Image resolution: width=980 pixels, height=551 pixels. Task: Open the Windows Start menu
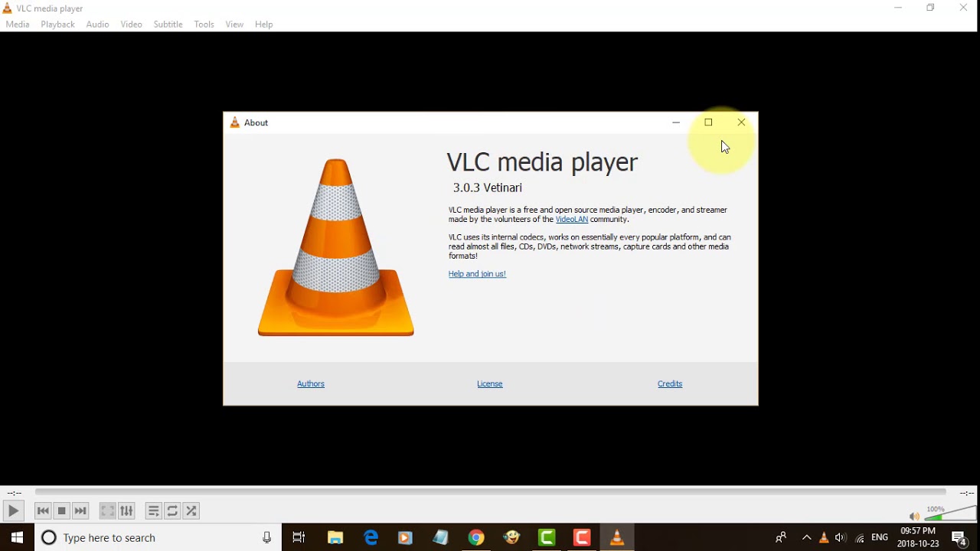click(x=17, y=538)
